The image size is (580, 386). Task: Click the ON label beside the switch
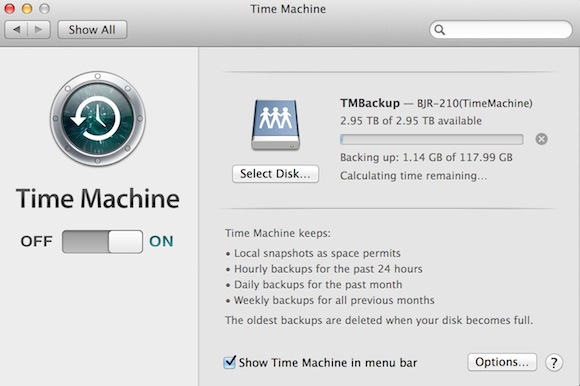click(x=161, y=241)
